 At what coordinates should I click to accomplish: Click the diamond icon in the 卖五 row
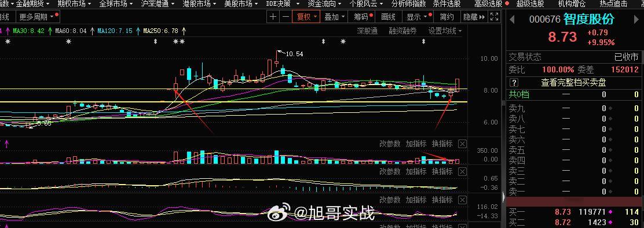coord(611,150)
